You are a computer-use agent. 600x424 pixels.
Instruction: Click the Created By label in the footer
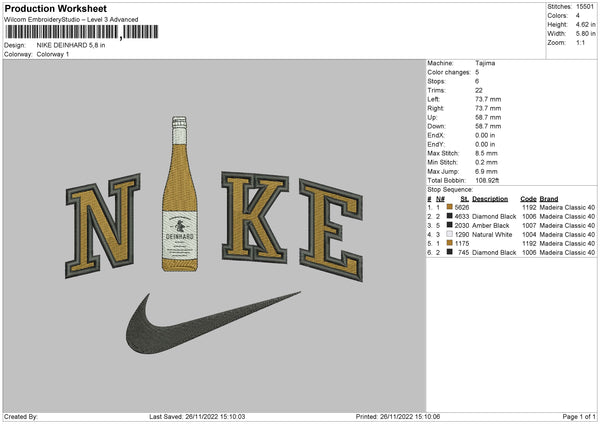(21, 417)
